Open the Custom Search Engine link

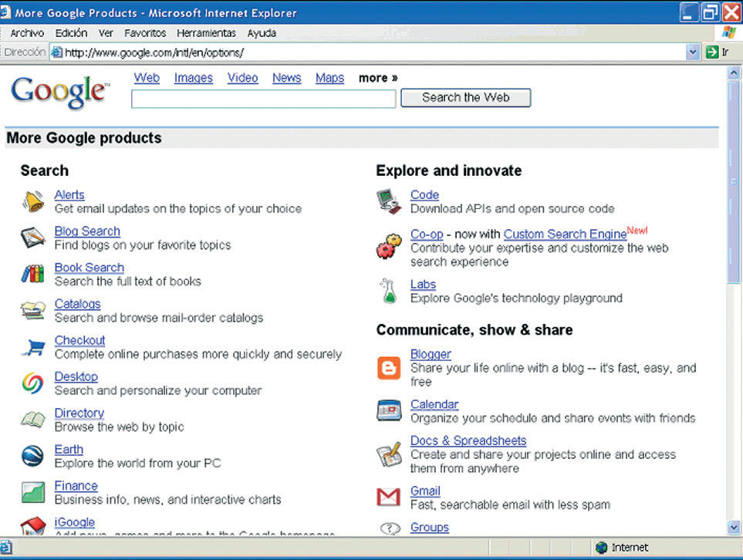coord(565,234)
